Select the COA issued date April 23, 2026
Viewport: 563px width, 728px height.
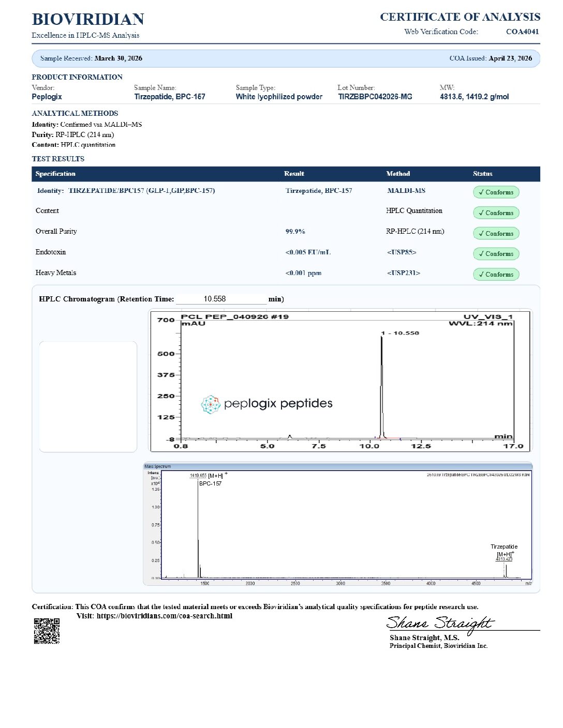tap(510, 58)
